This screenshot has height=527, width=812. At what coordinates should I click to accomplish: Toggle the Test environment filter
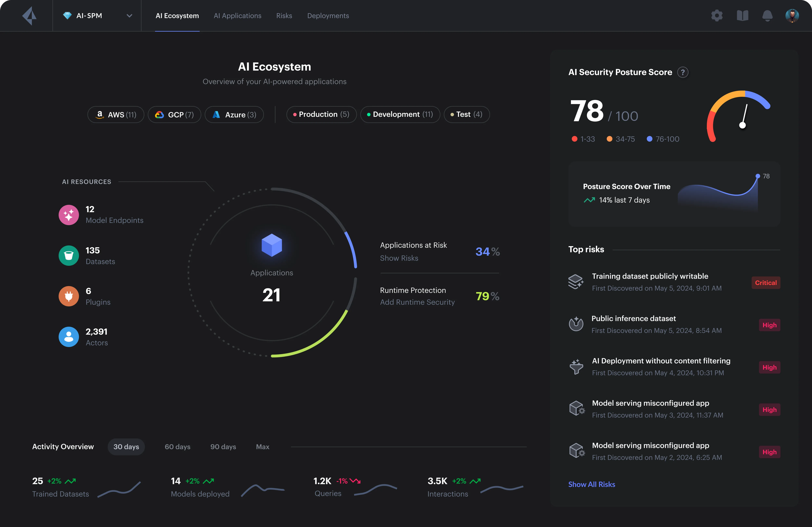pyautogui.click(x=466, y=114)
